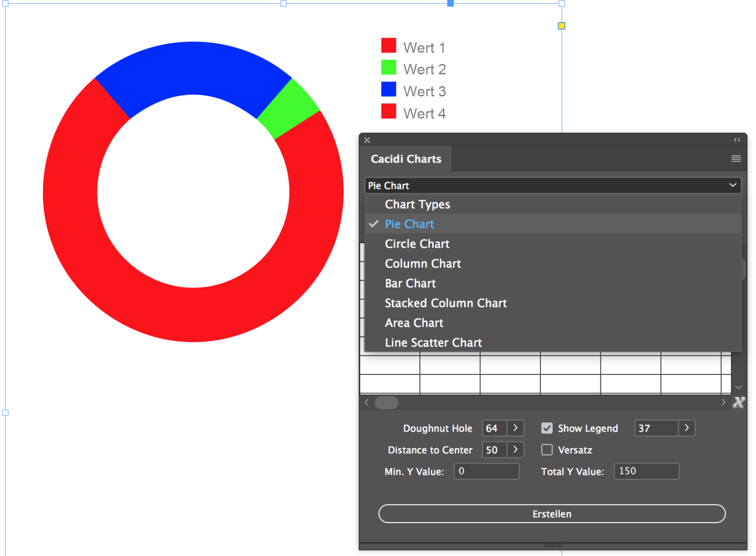
Task: Disable the Show Legend checkbox
Action: tap(547, 428)
